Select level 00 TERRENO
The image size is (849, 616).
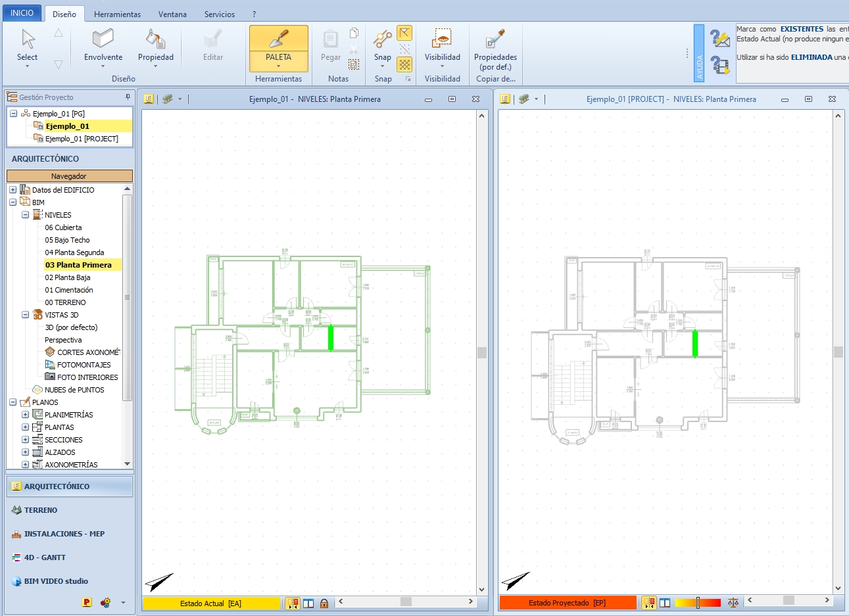coord(65,302)
